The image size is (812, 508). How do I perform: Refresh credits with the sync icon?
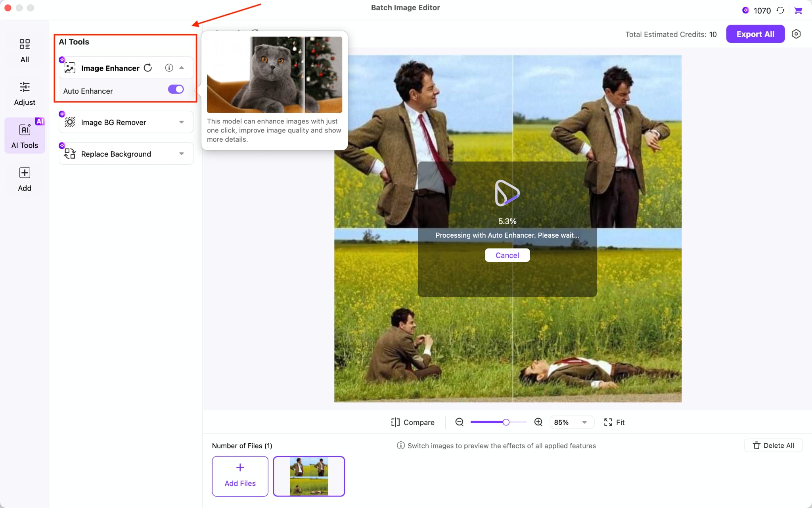tap(780, 10)
